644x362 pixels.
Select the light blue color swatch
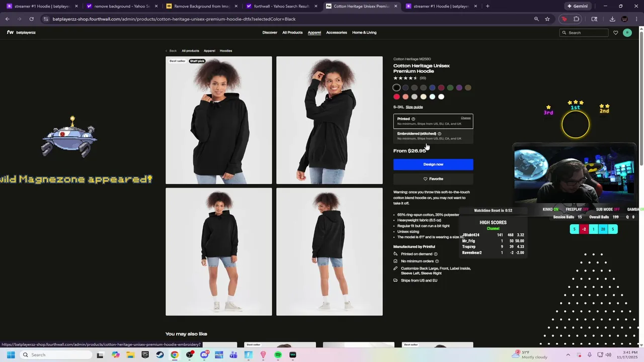pyautogui.click(x=432, y=97)
